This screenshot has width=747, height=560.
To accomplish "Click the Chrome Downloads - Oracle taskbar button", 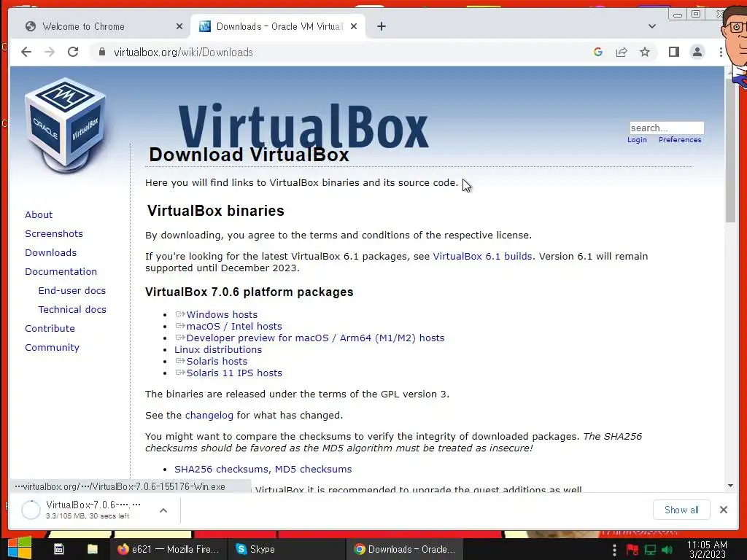I will click(404, 549).
